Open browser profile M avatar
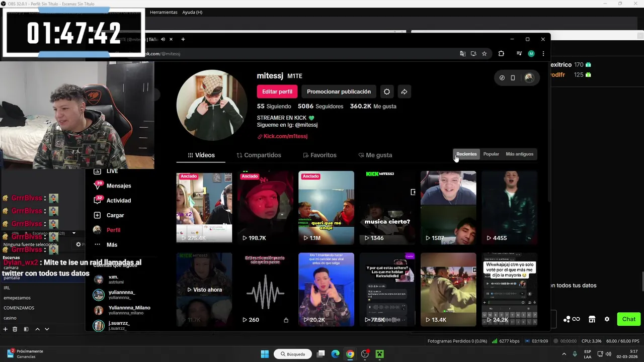The image size is (644, 362). (x=531, y=54)
